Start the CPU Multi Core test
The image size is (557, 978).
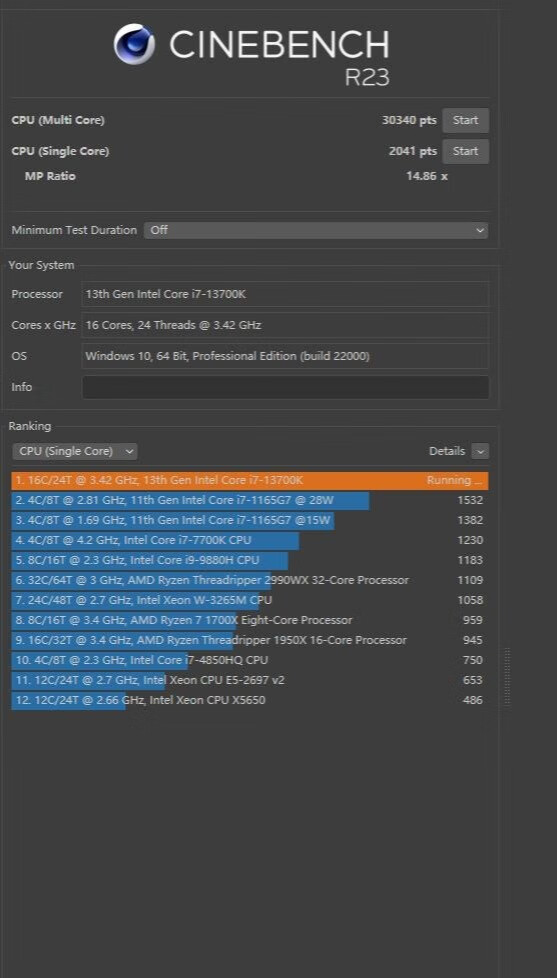pos(465,120)
